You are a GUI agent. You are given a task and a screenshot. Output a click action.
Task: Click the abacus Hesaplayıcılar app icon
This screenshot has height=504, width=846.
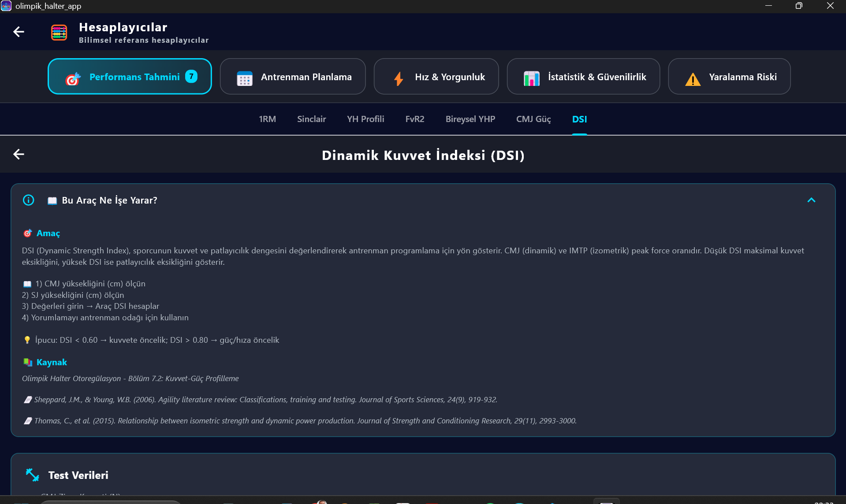point(59,33)
